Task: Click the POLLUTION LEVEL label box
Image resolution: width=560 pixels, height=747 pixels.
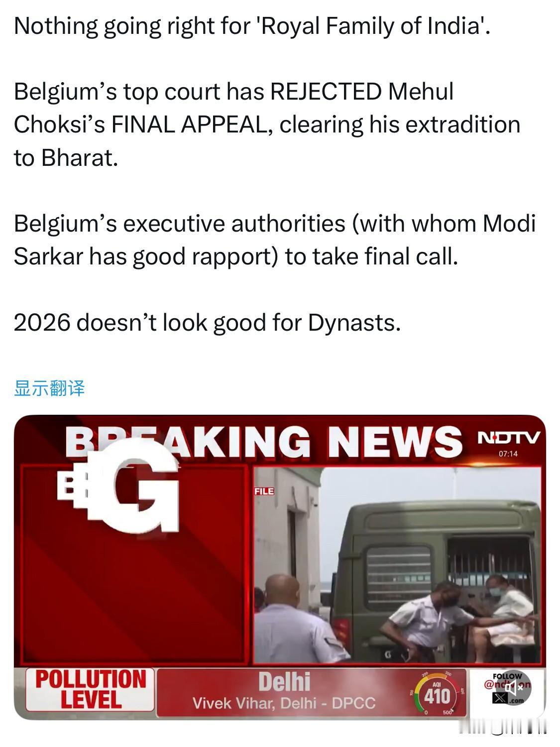Action: (x=90, y=689)
